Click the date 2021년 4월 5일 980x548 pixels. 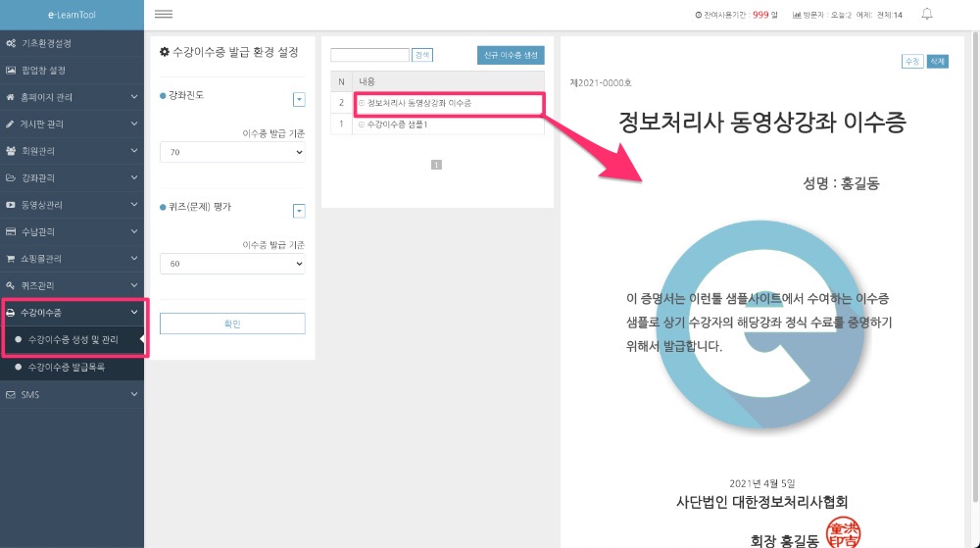(762, 483)
